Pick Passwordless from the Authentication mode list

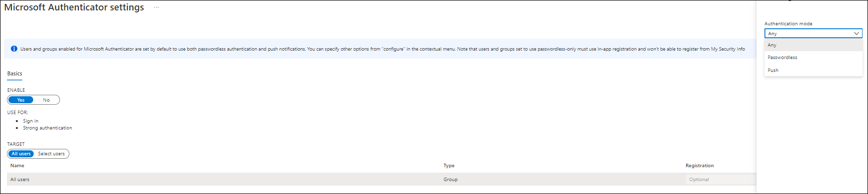(813, 58)
